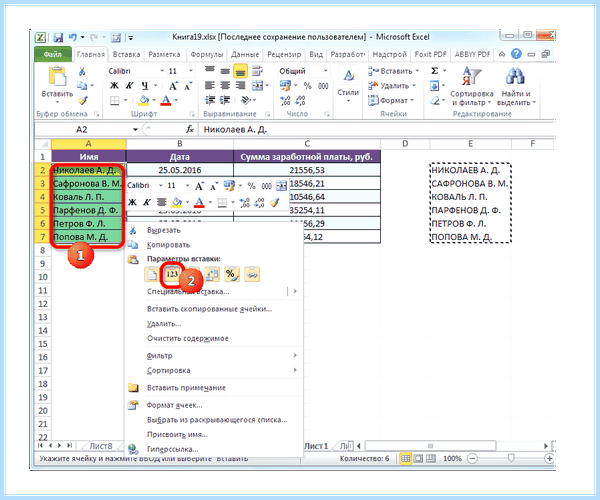600x500 pixels.
Task: Click Merge and Center icon in ribbon
Action: (258, 86)
